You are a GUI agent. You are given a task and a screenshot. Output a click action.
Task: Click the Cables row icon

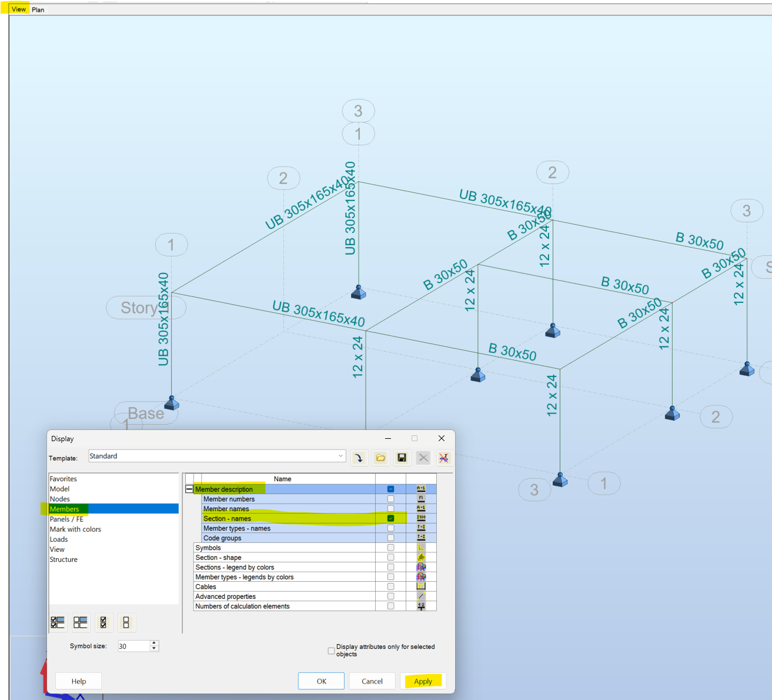(421, 586)
